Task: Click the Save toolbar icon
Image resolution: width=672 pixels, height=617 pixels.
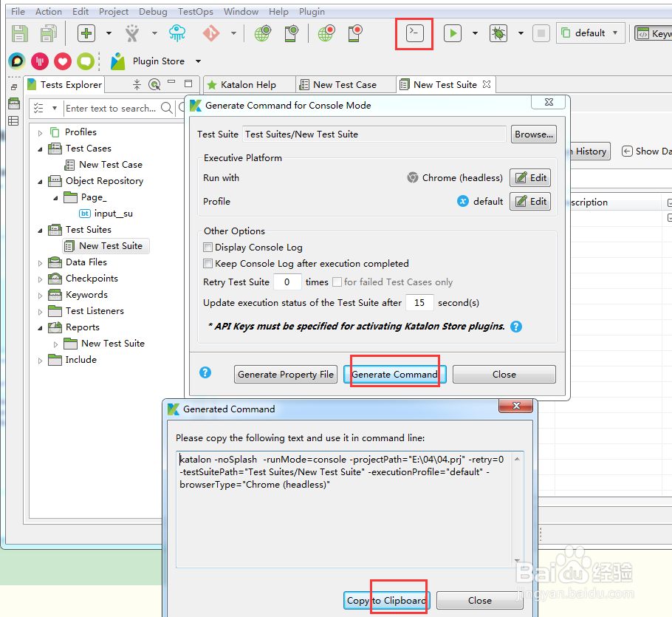Action: [19, 33]
